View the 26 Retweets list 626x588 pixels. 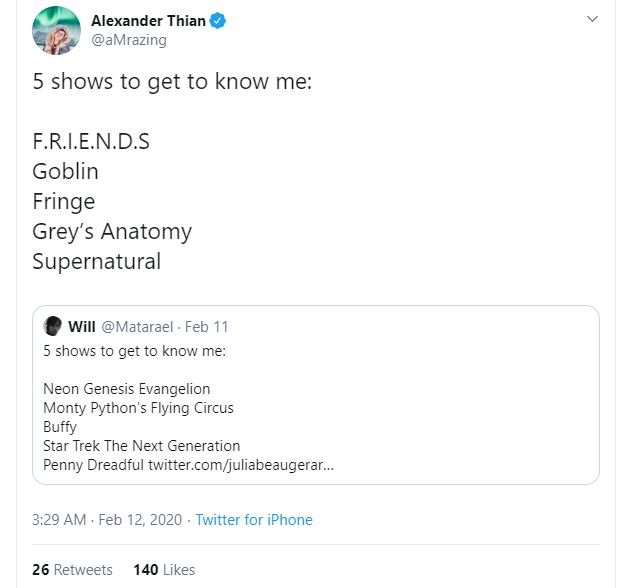pyautogui.click(x=72, y=570)
